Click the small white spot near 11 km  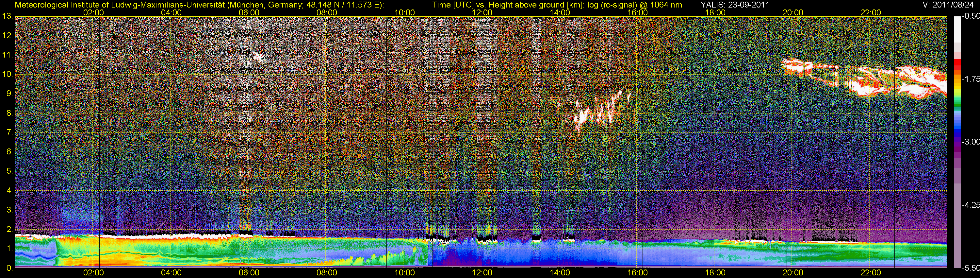pyautogui.click(x=258, y=57)
